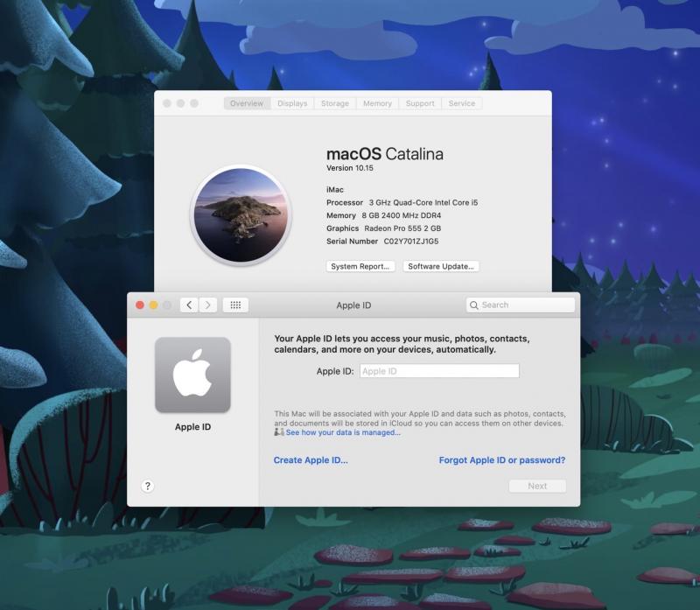This screenshot has height=610, width=700.
Task: Open System Report in About This Mac
Action: pyautogui.click(x=360, y=266)
